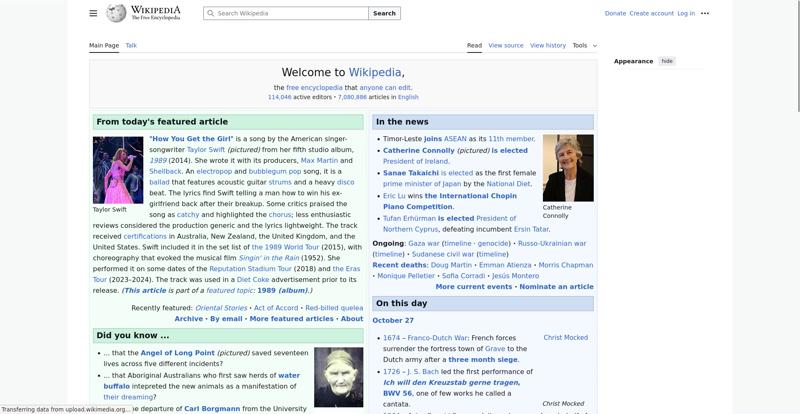Open the View history tab
Viewport: 800px width, 414px height.
coord(547,45)
